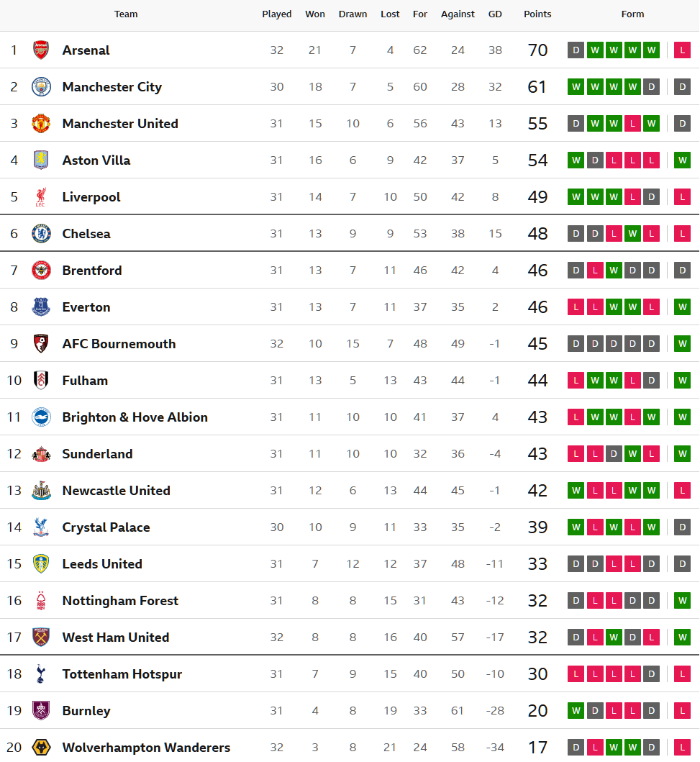Click the Tottenham Hotspur crest icon
Viewport: 700px width, 762px height.
[41, 674]
